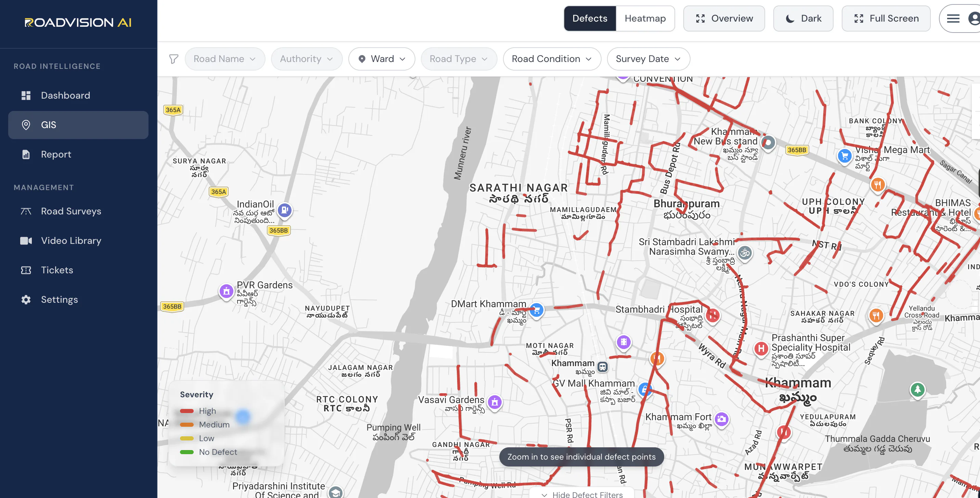
Task: Switch map to Heatmap view
Action: [x=645, y=18]
